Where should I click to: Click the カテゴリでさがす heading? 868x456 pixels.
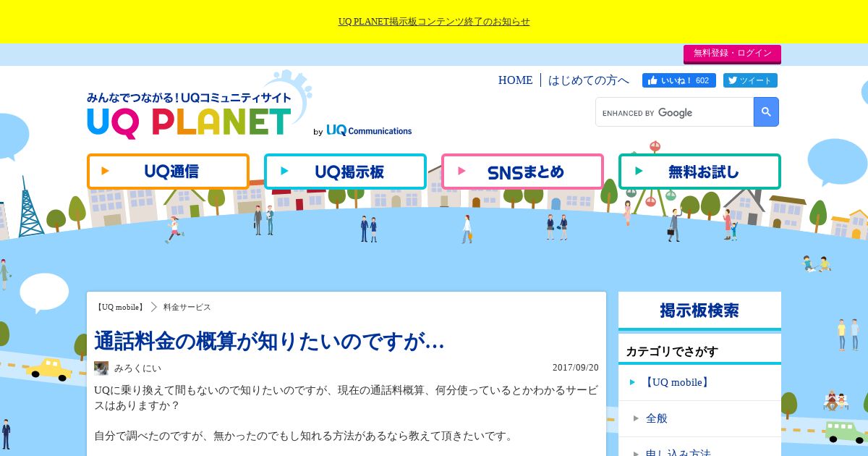click(672, 352)
